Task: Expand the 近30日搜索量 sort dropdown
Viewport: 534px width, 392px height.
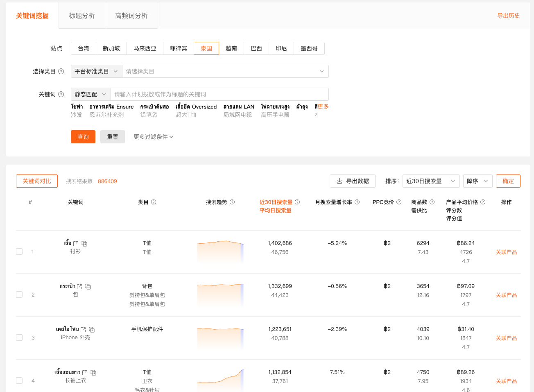Action: coord(430,181)
